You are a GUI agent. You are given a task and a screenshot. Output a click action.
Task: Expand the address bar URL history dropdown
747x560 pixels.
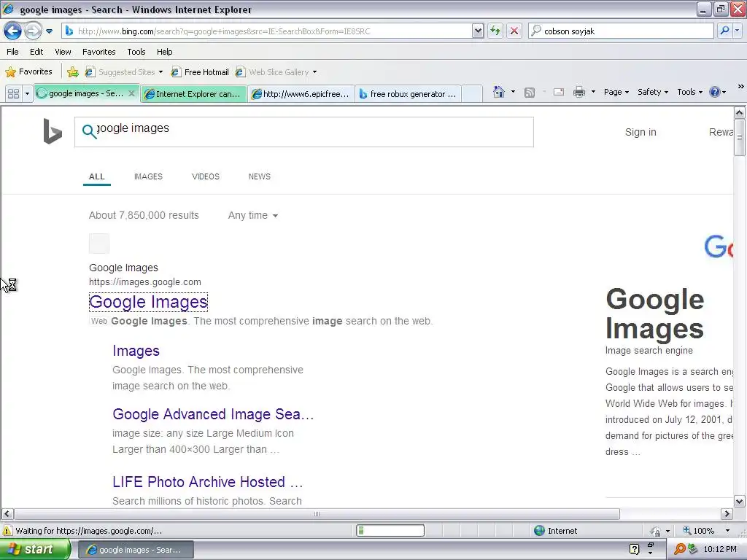point(478,31)
